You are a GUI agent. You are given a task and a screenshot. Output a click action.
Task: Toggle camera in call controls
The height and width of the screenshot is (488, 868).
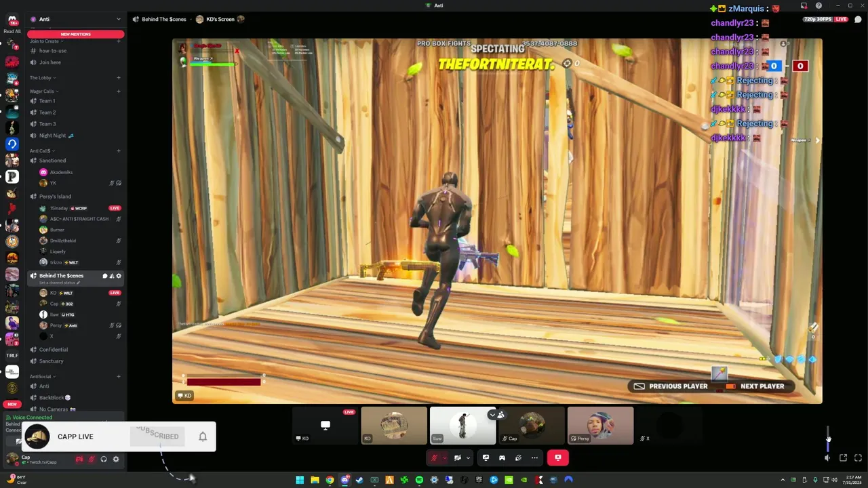(458, 457)
